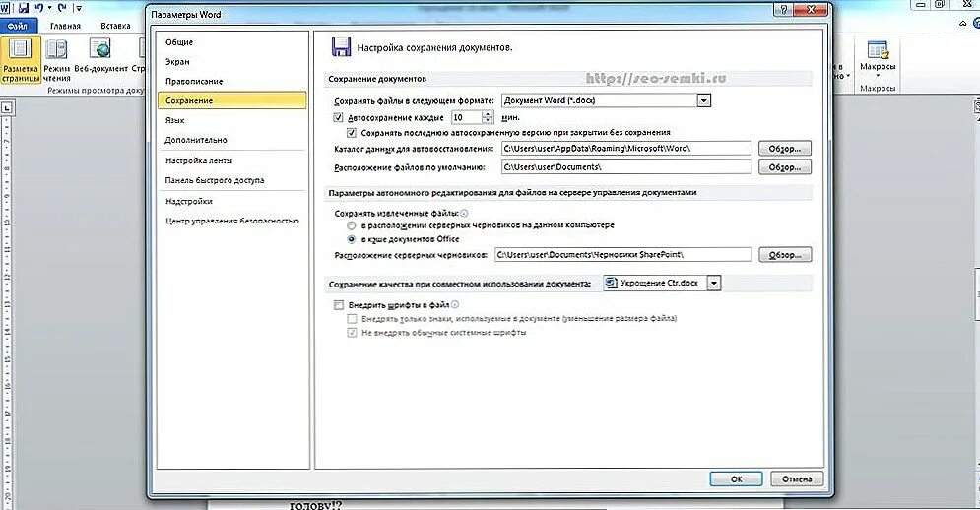Open the Укрощение Ctr.docx document dropdown
980x510 pixels.
(x=714, y=284)
